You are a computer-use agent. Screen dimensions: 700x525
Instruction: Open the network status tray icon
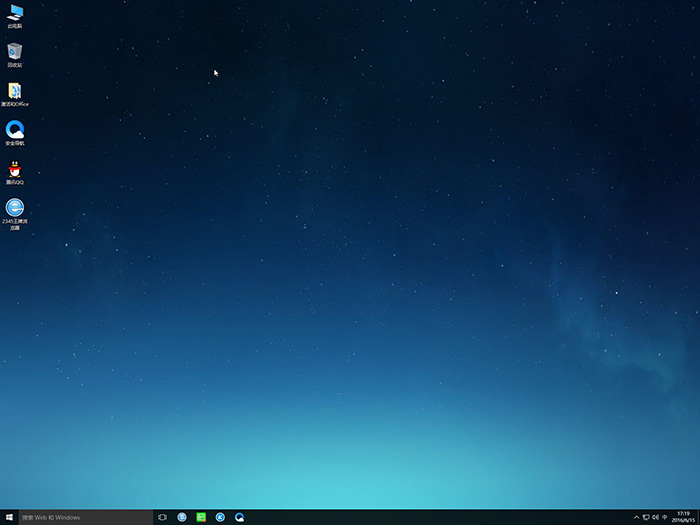coord(645,517)
